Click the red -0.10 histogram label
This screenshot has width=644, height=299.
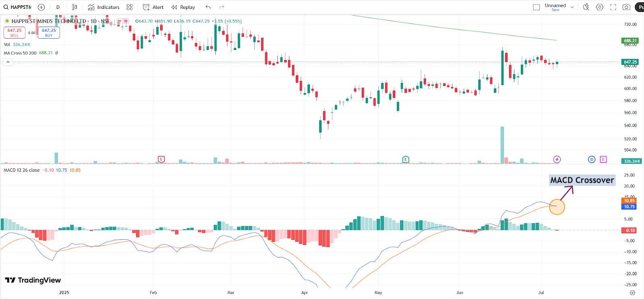point(629,230)
